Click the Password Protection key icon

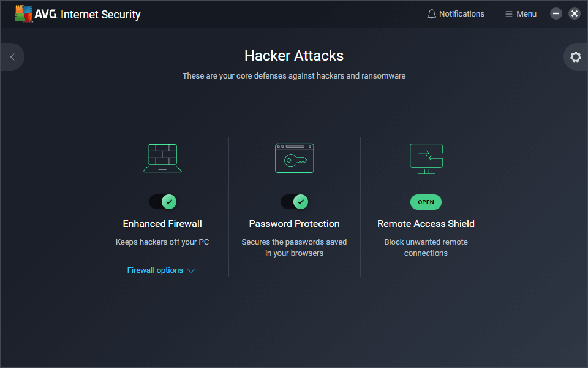click(295, 158)
